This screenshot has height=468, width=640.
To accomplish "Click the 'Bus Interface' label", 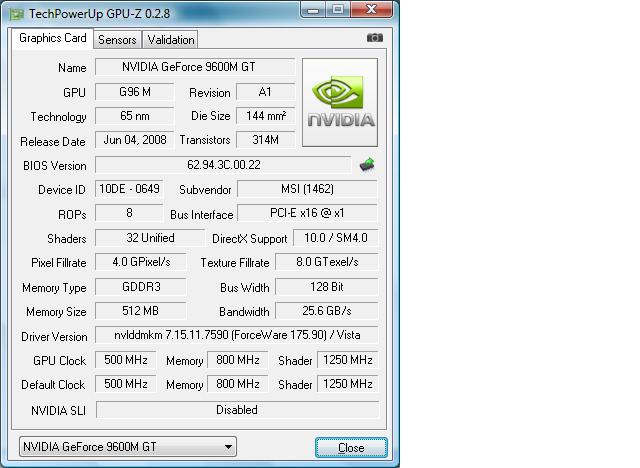I will pyautogui.click(x=202, y=215).
